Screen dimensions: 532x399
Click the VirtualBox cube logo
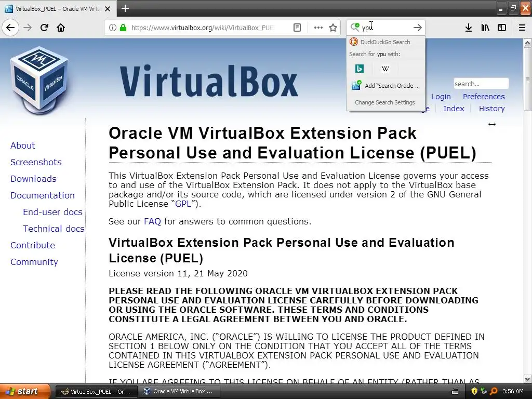(x=39, y=81)
